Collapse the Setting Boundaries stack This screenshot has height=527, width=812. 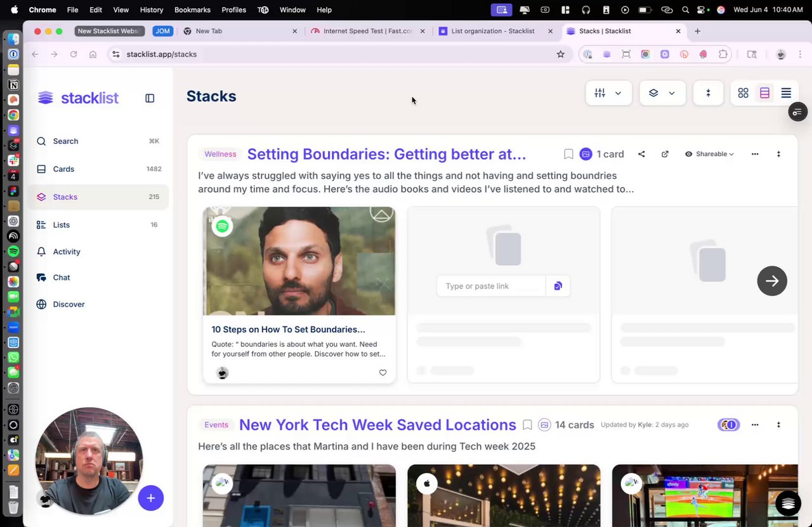778,154
